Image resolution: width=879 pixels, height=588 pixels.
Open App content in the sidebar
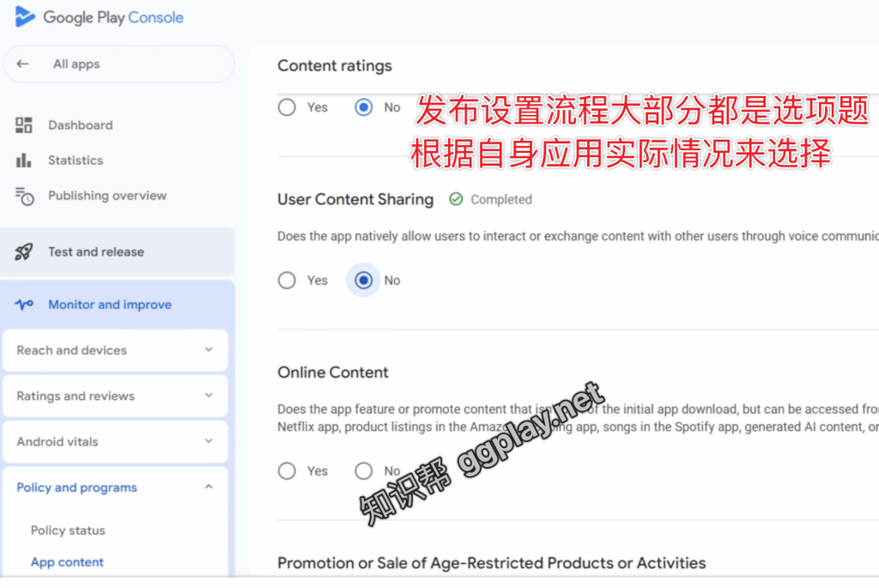coord(67,562)
